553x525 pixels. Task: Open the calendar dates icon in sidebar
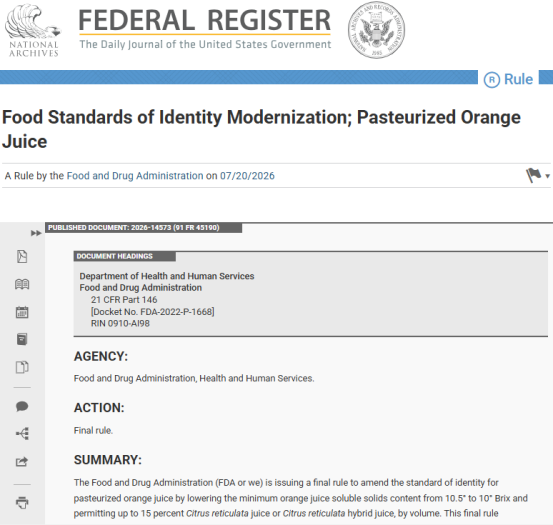22,312
